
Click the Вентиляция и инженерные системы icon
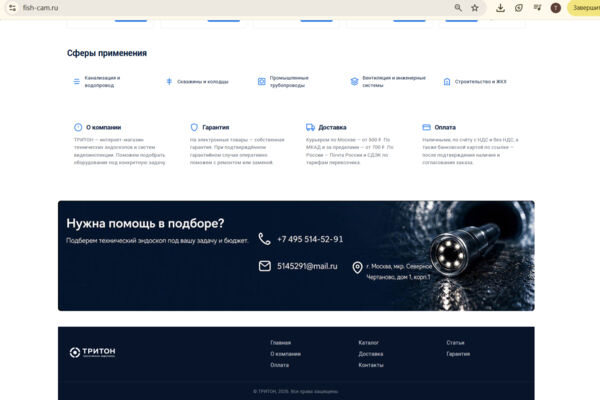click(x=354, y=82)
